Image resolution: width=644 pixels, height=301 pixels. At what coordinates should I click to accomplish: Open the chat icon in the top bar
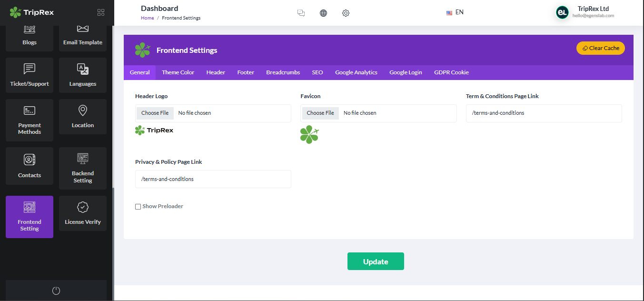(x=301, y=13)
